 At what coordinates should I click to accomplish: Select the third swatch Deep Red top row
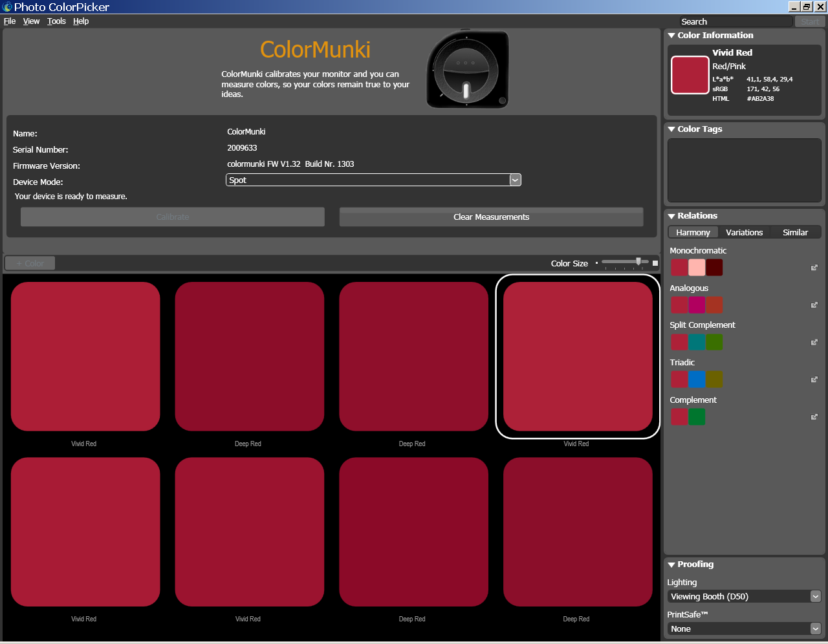(x=414, y=356)
